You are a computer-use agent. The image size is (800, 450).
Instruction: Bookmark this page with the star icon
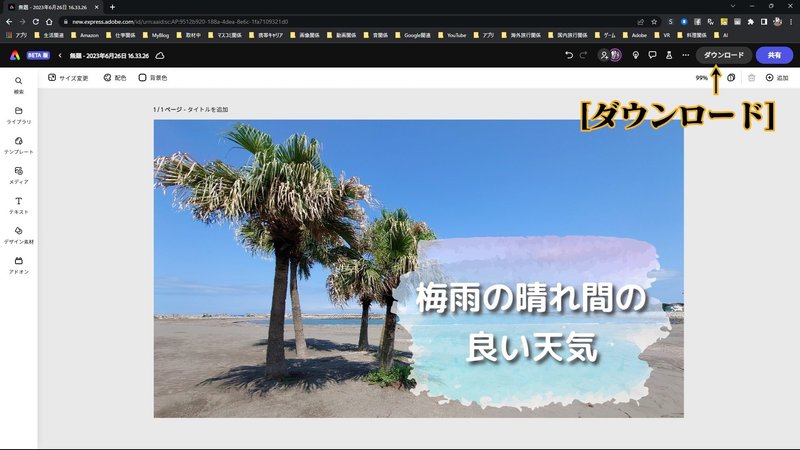[x=654, y=22]
